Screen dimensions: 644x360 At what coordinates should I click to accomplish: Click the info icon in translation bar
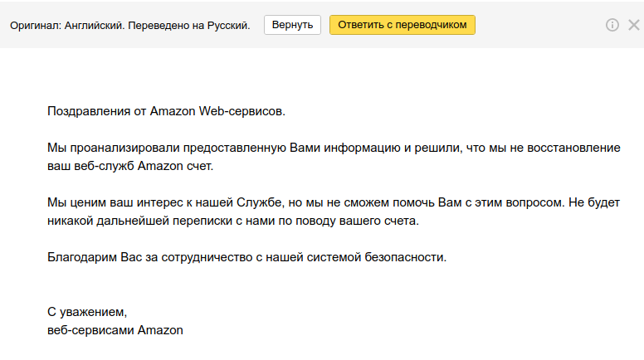click(612, 25)
